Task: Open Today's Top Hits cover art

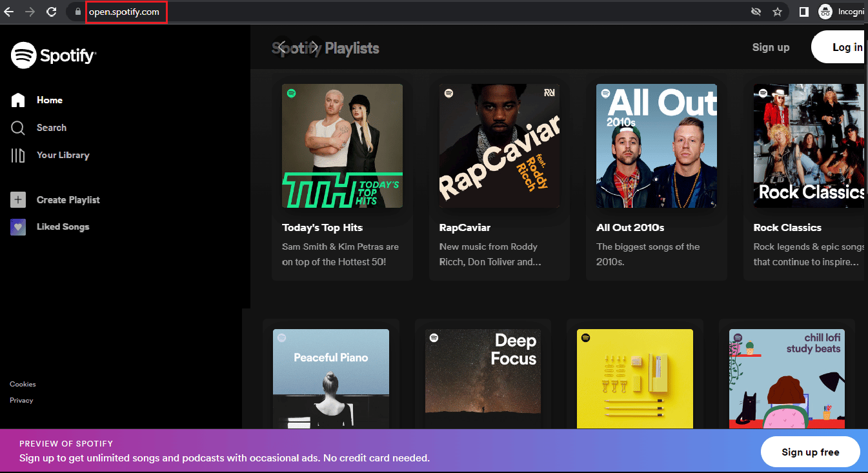Action: [342, 146]
